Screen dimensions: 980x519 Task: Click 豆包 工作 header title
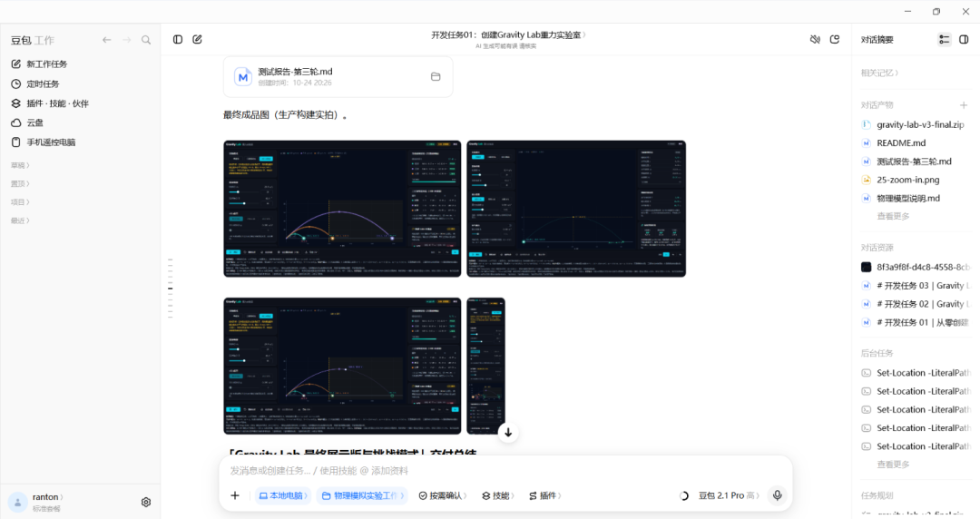pos(33,40)
